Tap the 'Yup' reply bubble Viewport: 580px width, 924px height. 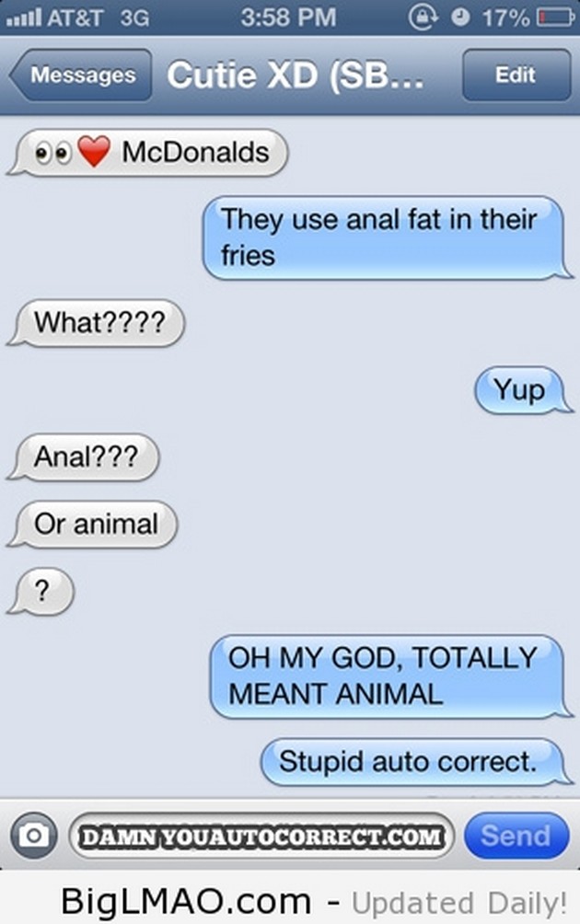click(524, 389)
